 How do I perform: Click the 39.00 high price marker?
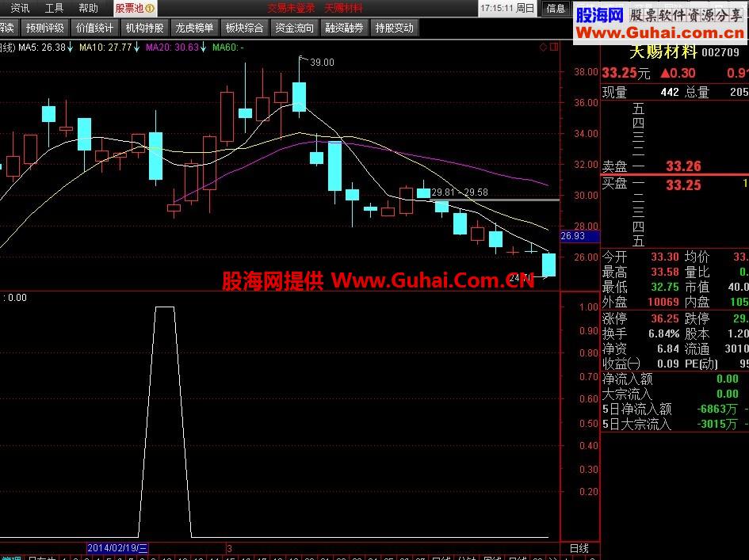point(322,62)
